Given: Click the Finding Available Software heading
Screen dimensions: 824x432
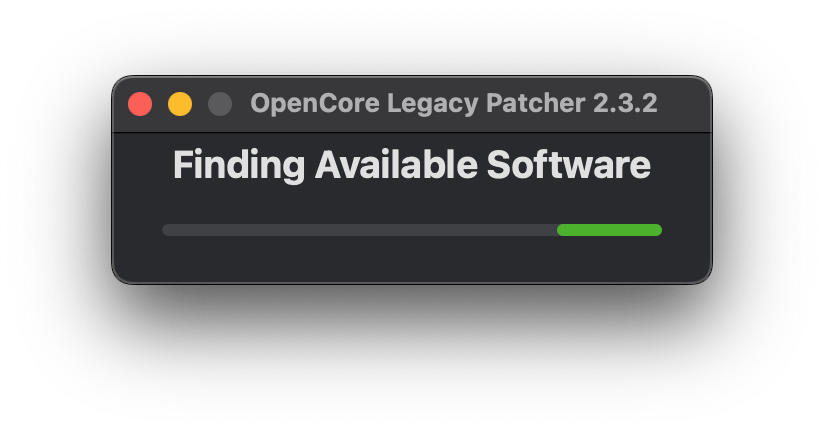Looking at the screenshot, I should pyautogui.click(x=411, y=165).
